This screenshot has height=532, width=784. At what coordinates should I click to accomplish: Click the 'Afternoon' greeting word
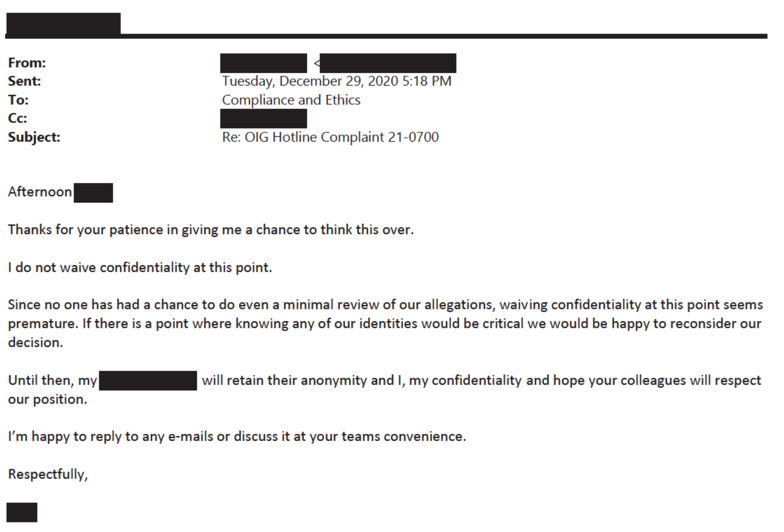40,192
